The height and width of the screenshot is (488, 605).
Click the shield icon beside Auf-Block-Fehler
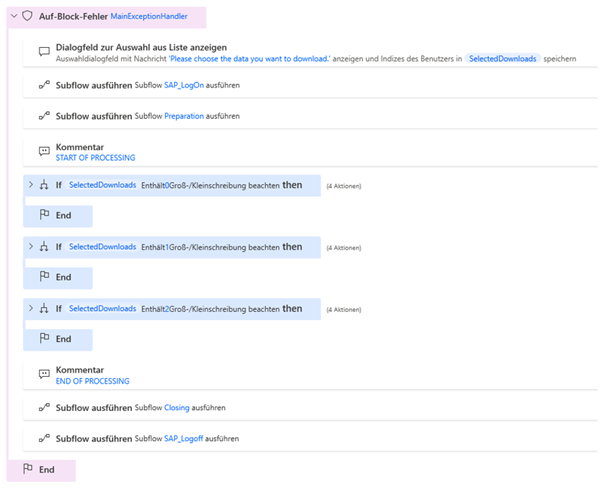click(27, 16)
